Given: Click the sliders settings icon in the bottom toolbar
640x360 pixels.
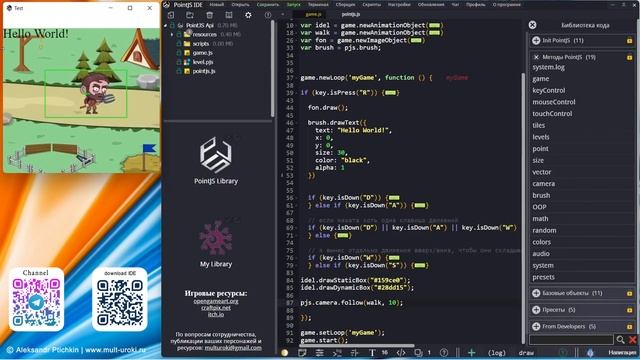Looking at the screenshot, I should coord(320,353).
